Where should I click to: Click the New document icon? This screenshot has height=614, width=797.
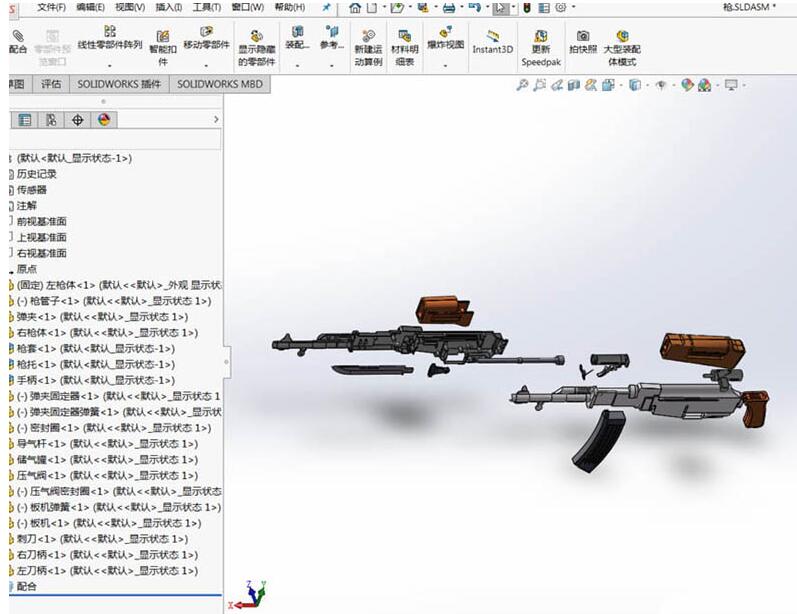tap(372, 8)
